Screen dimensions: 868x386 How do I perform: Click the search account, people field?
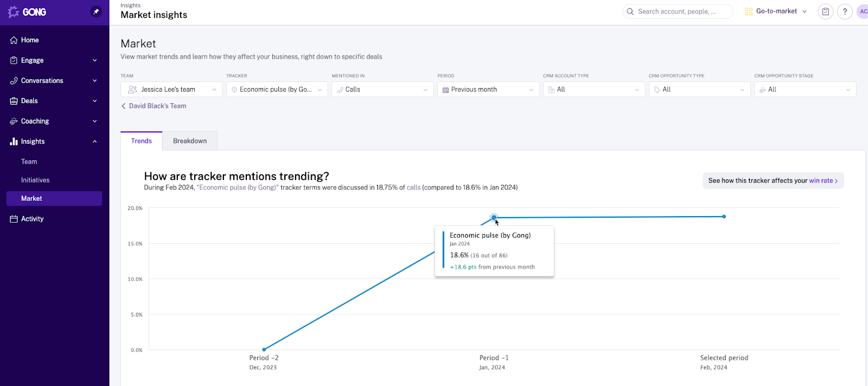click(x=678, y=11)
